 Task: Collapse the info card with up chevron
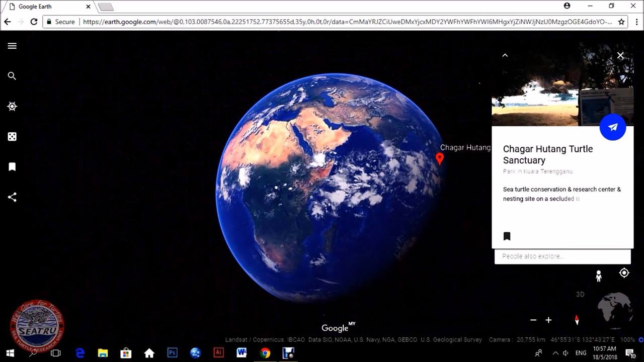(x=505, y=55)
